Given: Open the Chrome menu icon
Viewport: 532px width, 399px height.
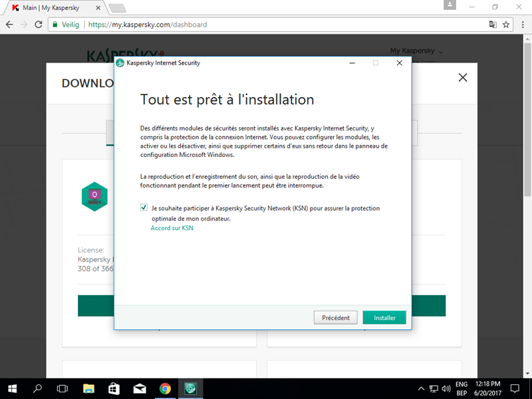Looking at the screenshot, I should tap(521, 25).
